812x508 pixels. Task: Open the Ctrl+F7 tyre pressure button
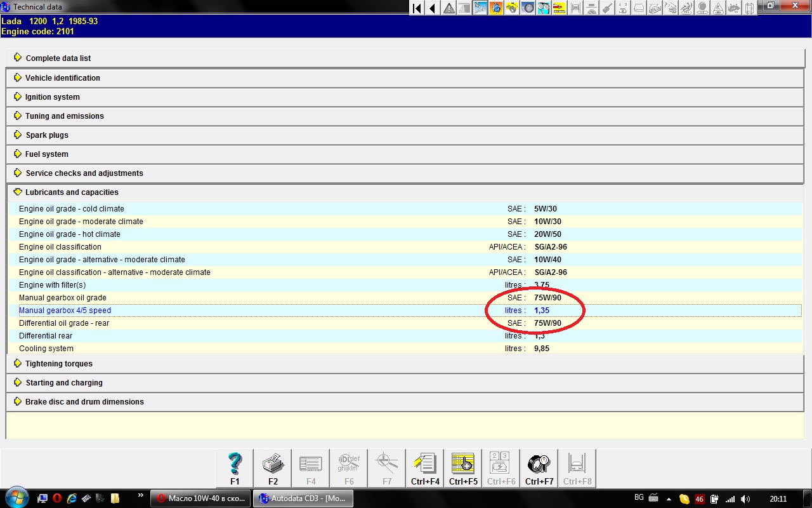tap(539, 469)
